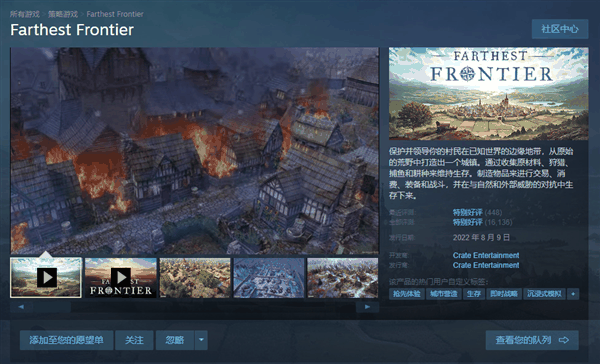Screen dimensions: 600x364
Task: Select the 即时战略 tag
Action: (504, 294)
